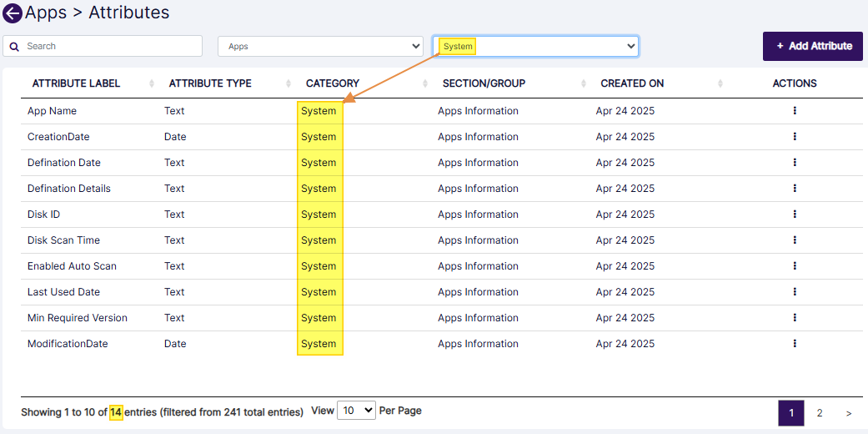Screen dimensions: 868x434
Task: Open actions menu for ModificationDate row
Action: [795, 344]
